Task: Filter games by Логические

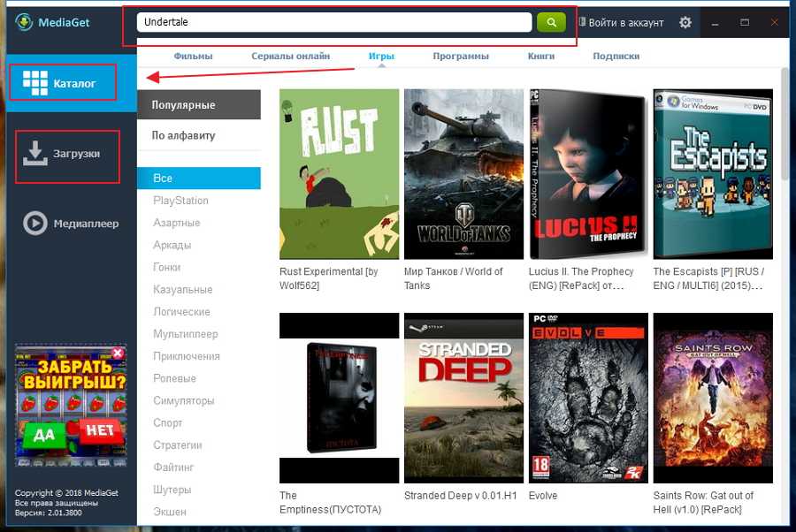Action: (x=181, y=311)
